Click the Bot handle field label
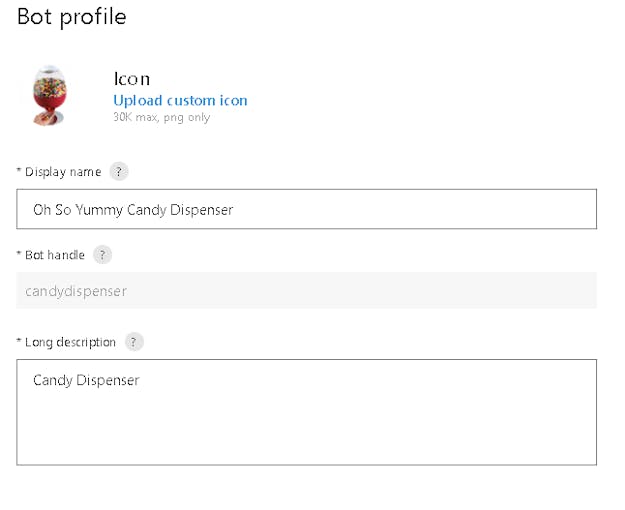The height and width of the screenshot is (510, 625). click(55, 255)
